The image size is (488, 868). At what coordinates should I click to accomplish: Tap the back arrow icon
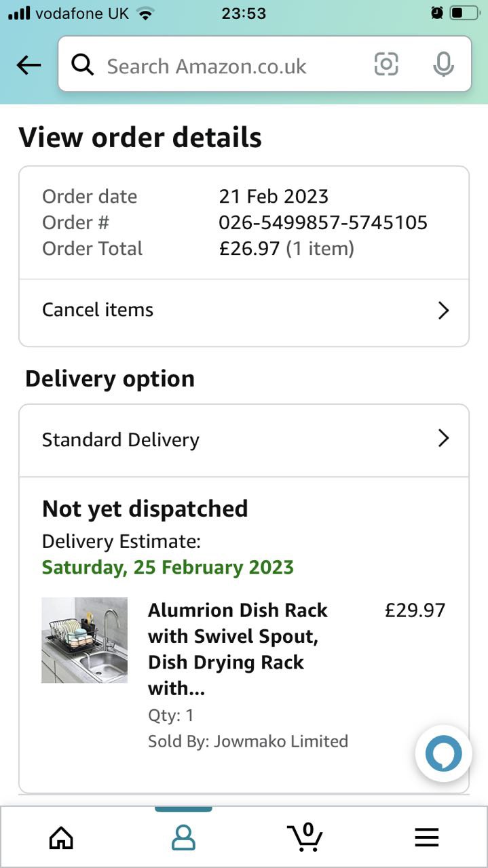coord(29,65)
